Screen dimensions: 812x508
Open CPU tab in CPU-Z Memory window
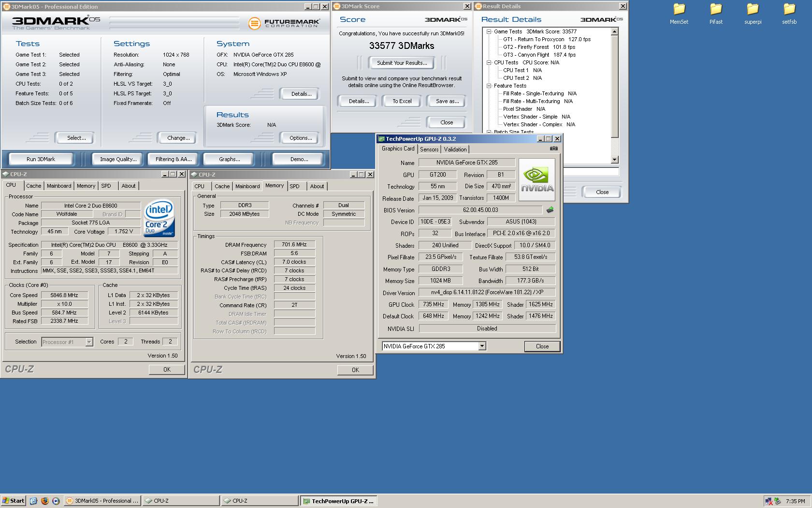tap(200, 186)
